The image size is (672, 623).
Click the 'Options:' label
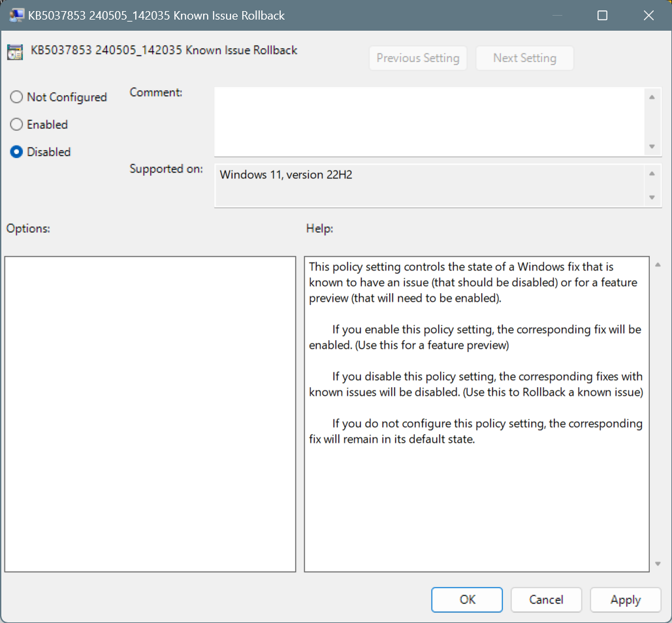coord(28,229)
